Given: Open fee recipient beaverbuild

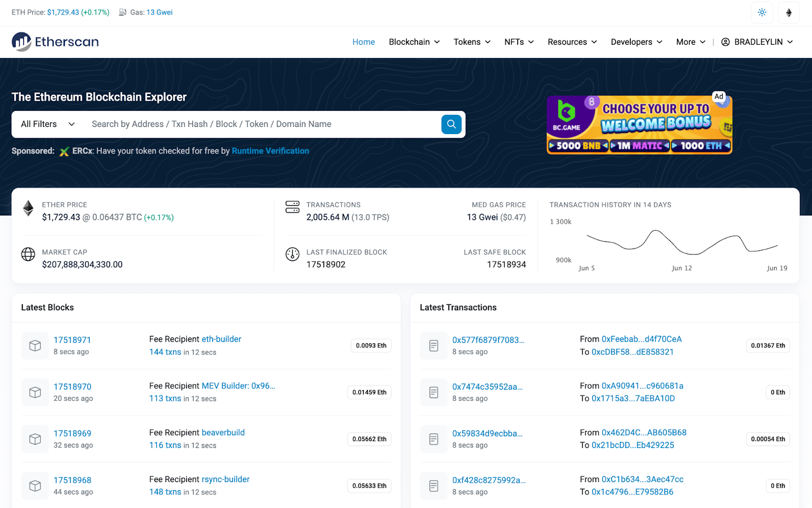Looking at the screenshot, I should point(223,432).
